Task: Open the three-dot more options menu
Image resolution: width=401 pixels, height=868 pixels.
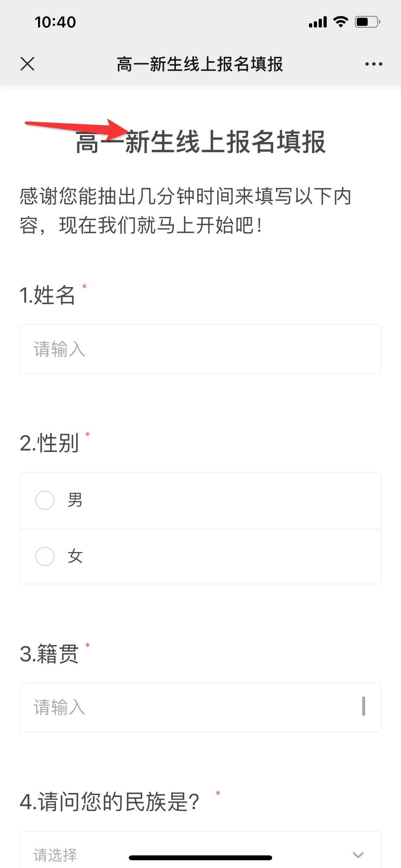Action: click(x=374, y=64)
